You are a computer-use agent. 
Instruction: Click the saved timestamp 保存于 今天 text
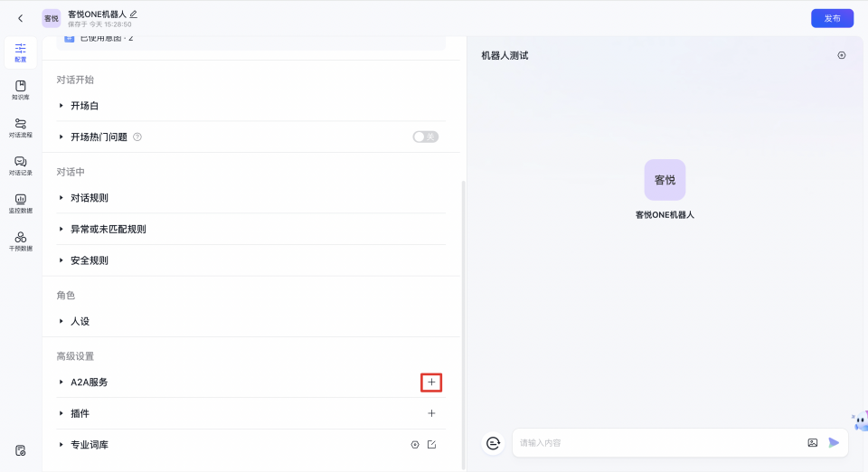point(99,24)
